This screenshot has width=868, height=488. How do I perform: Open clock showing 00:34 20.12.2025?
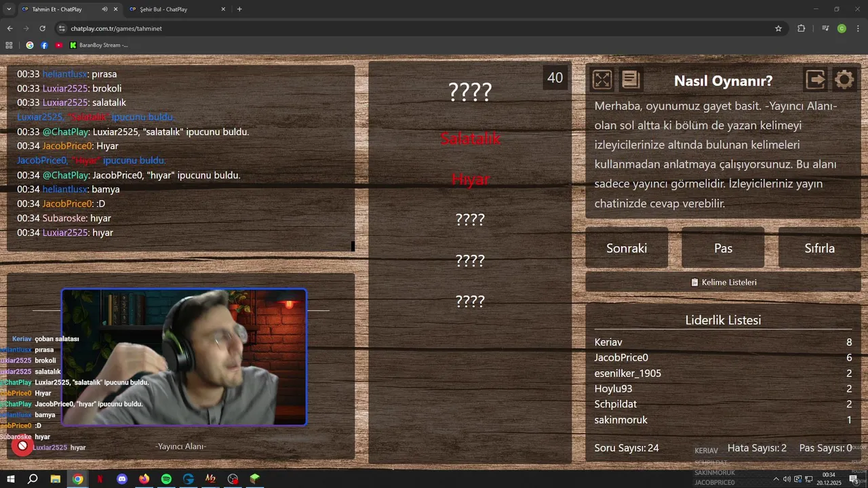[829, 479]
